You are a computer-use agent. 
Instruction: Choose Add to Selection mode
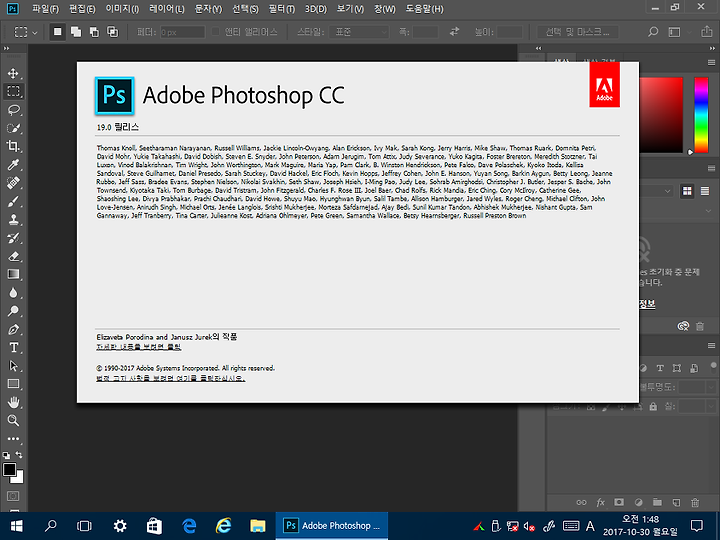(x=76, y=32)
